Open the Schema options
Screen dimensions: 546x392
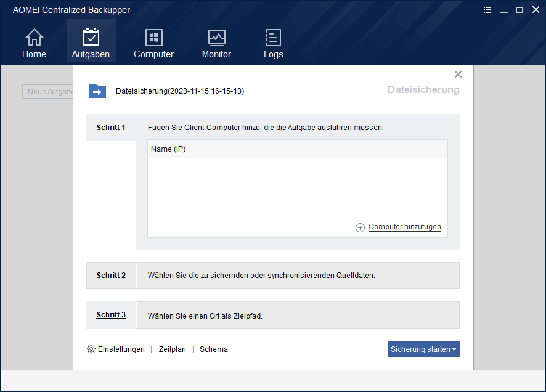[x=213, y=349]
